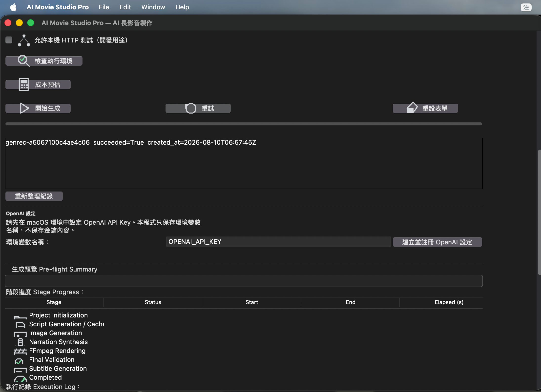Click the Subtitle Generation stage icon

[x=20, y=370]
